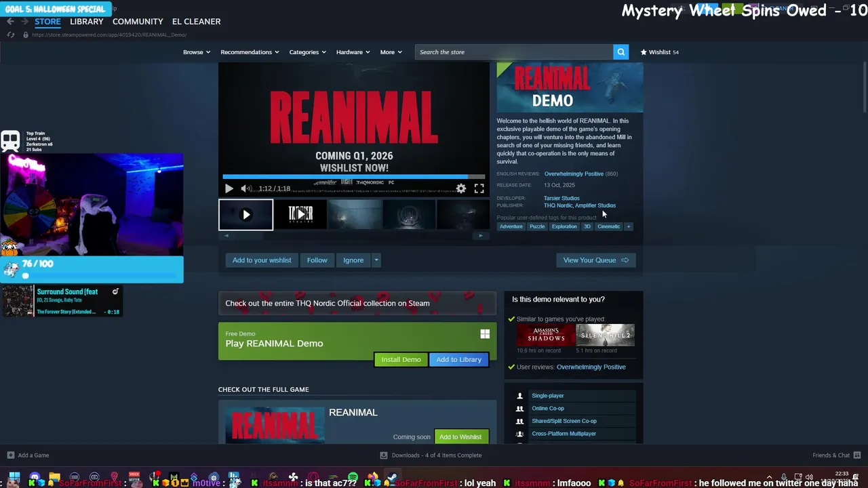Open user reviews Overwhelmingly Positive link
Viewport: 868px width, 488px height.
tap(591, 367)
